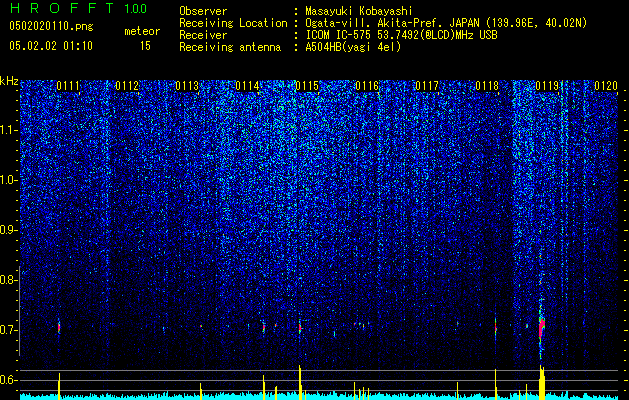Click the large meteor echo near 0119
The image size is (629, 400).
coord(542,328)
